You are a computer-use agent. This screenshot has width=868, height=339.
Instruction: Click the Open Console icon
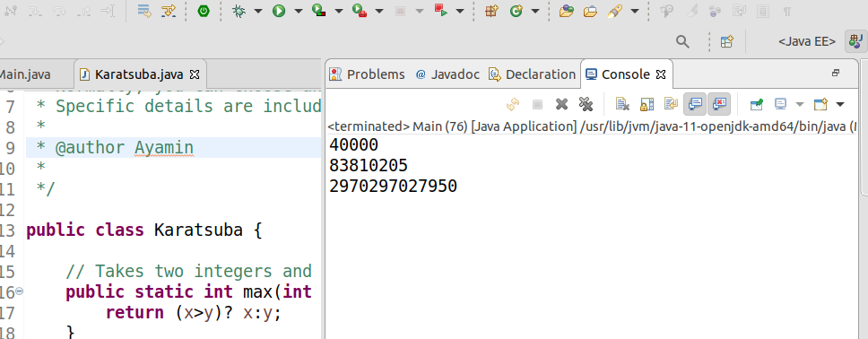[x=820, y=104]
